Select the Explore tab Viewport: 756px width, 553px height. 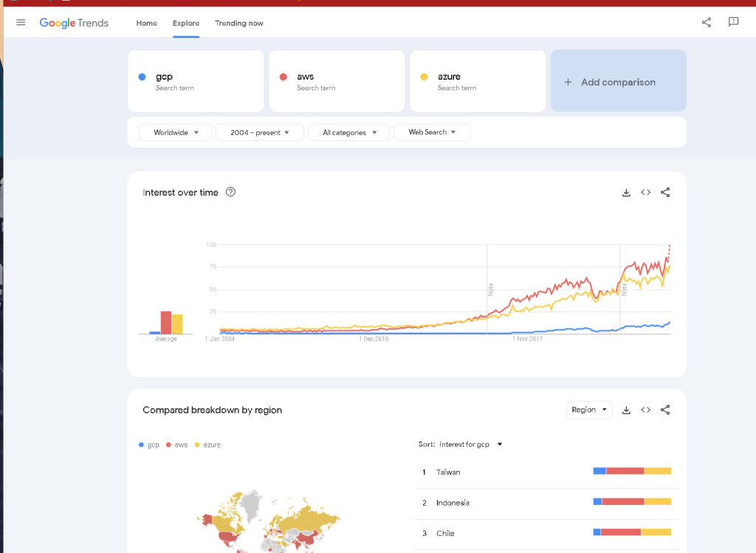point(186,23)
